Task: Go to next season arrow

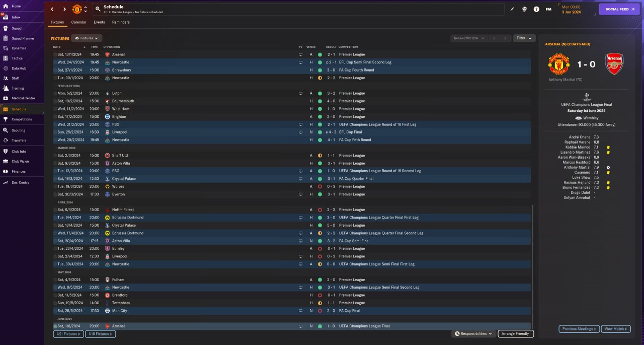Action: (506, 38)
